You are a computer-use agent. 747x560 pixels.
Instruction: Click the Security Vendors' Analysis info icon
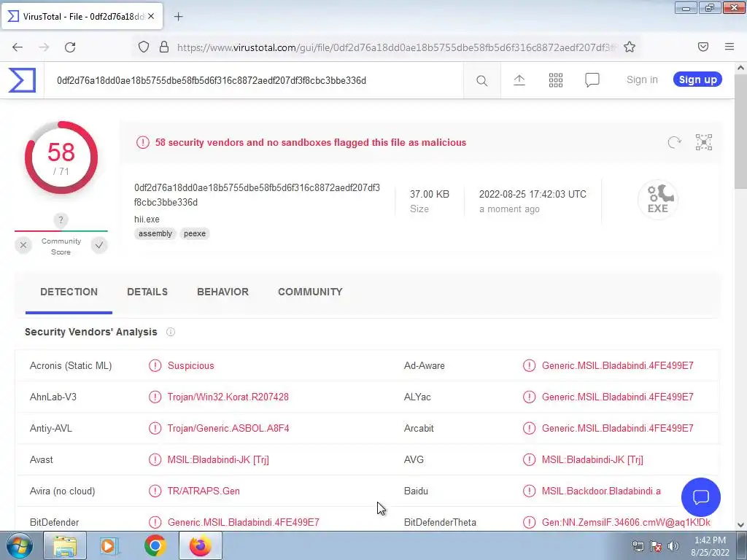[x=171, y=332]
